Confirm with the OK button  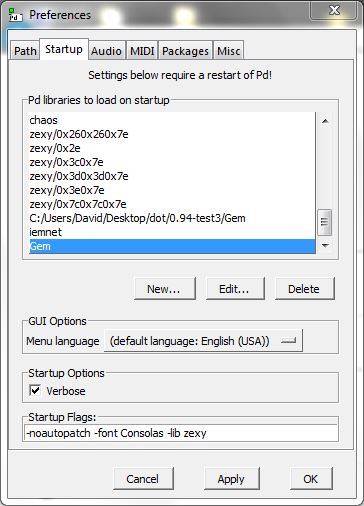click(x=311, y=479)
